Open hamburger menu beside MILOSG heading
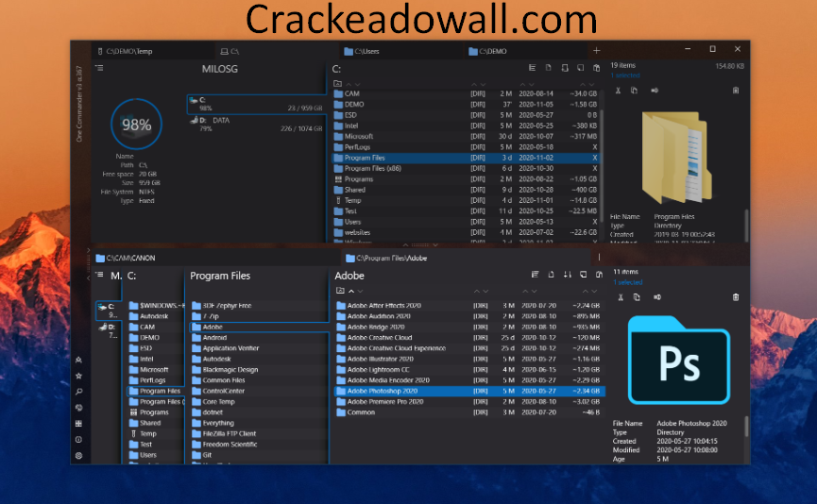Screen dimensions: 817x504 pos(99,68)
